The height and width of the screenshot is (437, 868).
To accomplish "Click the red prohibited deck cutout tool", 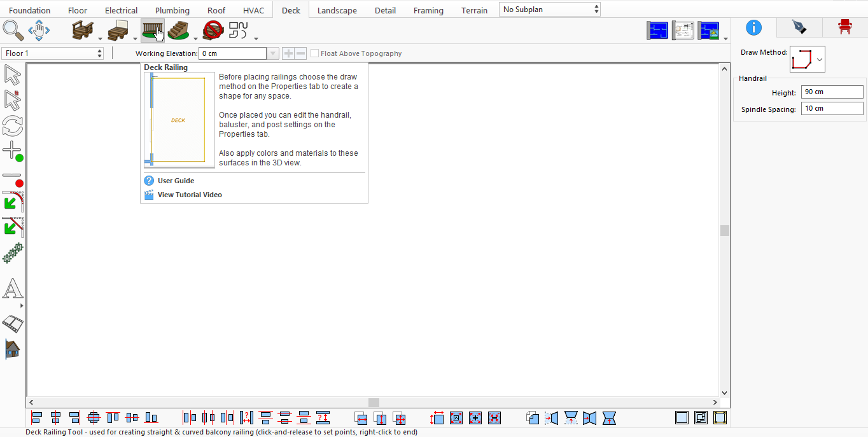I will point(213,30).
